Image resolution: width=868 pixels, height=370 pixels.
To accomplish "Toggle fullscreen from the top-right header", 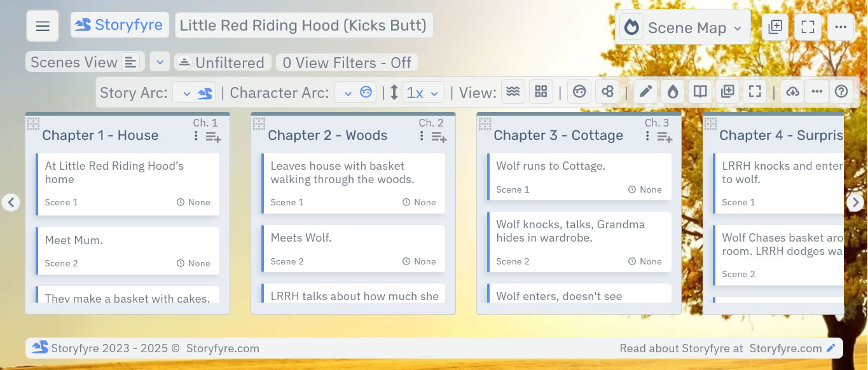I will click(808, 27).
